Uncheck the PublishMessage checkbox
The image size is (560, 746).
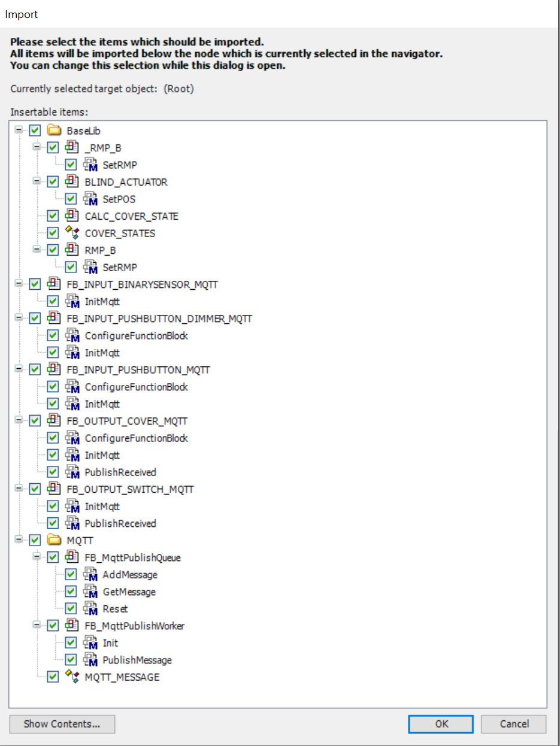pyautogui.click(x=71, y=660)
